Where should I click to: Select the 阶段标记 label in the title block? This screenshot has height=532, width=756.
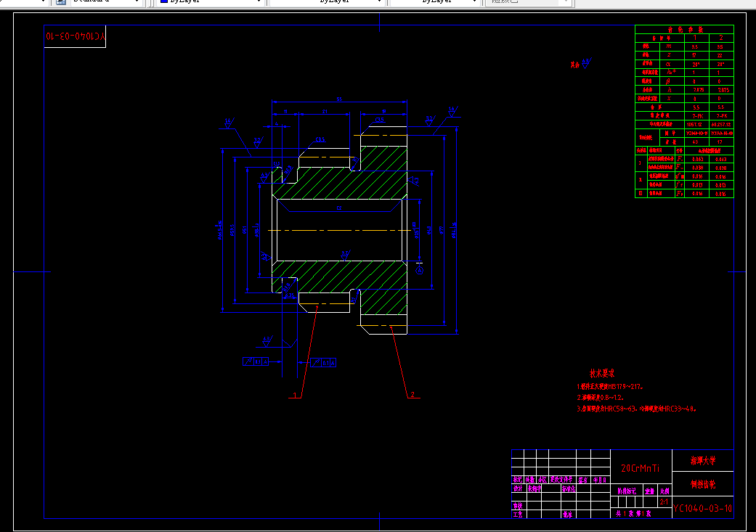point(626,491)
